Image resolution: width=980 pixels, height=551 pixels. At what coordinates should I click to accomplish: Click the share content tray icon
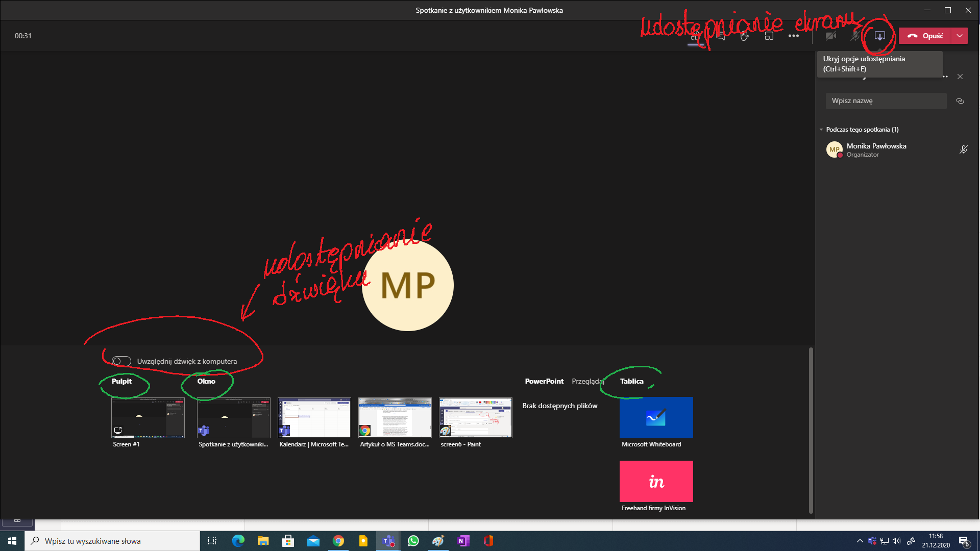(x=879, y=36)
